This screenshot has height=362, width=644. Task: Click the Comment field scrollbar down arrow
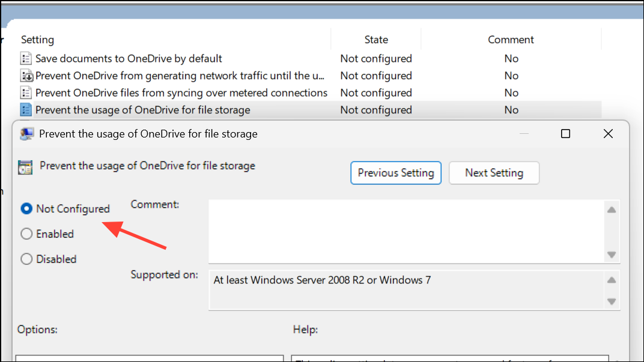click(612, 255)
